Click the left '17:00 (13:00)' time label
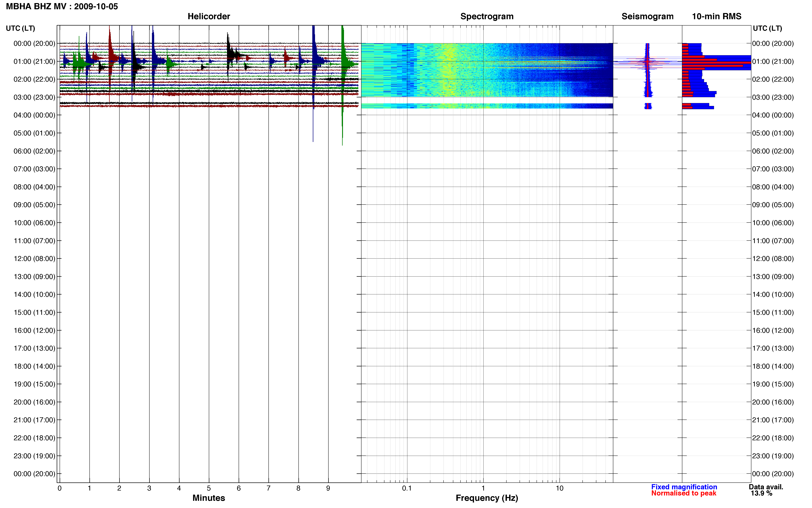The image size is (812, 508). coord(34,348)
